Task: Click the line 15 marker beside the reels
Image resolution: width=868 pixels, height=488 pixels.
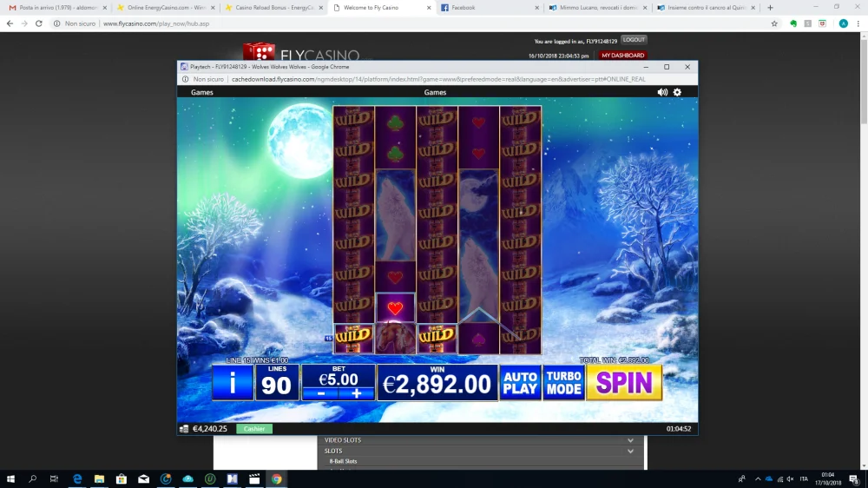Action: [x=328, y=338]
